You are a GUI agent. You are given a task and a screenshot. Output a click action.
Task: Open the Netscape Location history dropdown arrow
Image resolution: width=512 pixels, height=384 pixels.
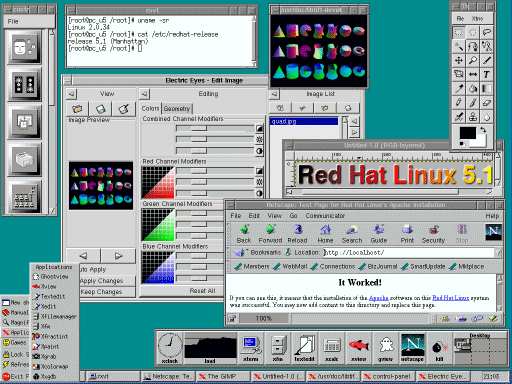pos(498,253)
